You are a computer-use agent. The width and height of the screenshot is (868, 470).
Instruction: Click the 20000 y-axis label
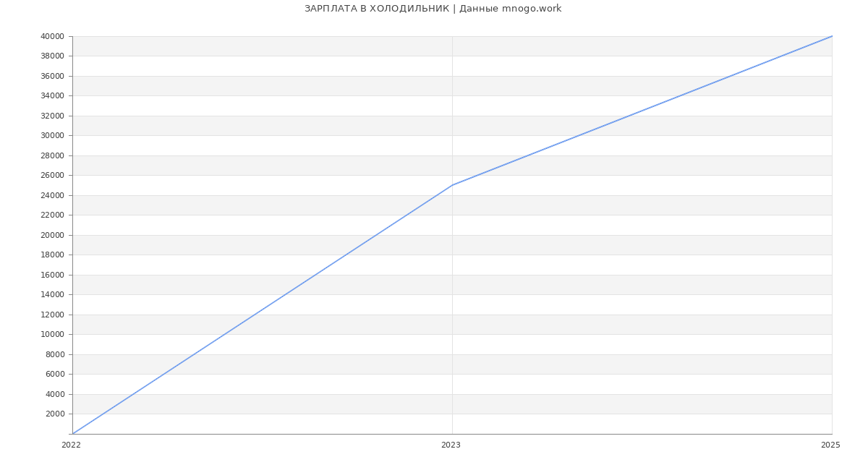tap(52, 235)
